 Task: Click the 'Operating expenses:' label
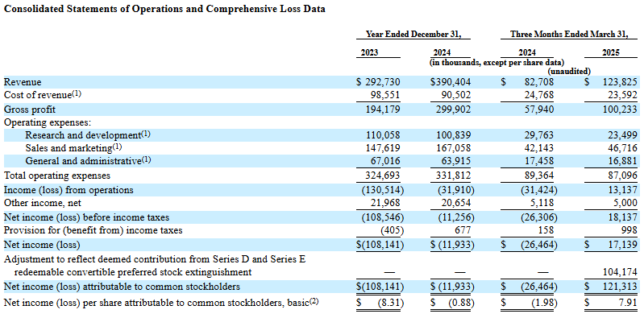coord(48,122)
